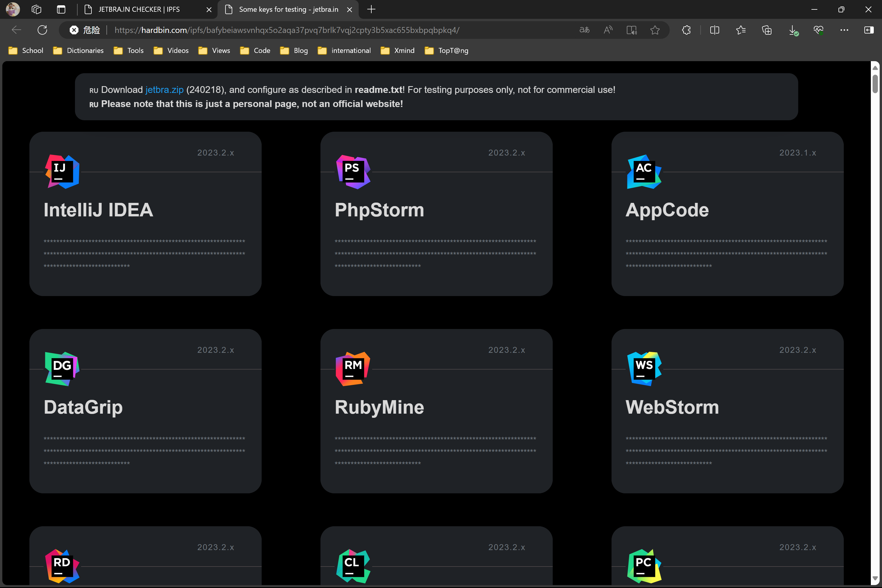This screenshot has height=588, width=882.
Task: Click the scrollbar up arrow
Action: click(x=875, y=68)
